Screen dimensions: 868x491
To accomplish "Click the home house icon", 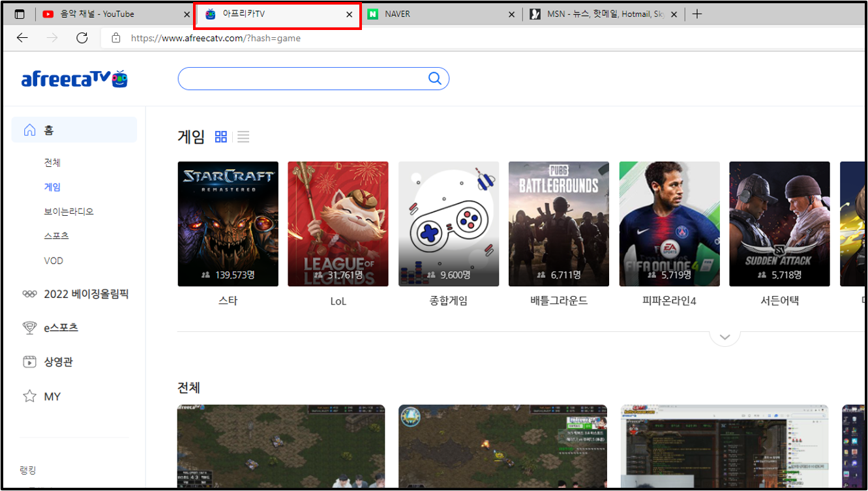I will [x=29, y=130].
